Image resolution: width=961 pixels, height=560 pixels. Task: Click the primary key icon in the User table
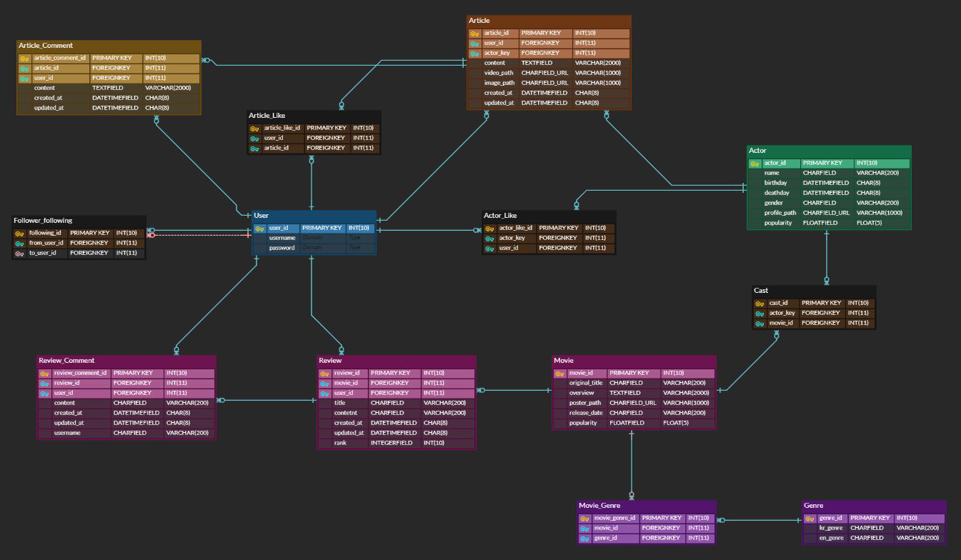260,229
